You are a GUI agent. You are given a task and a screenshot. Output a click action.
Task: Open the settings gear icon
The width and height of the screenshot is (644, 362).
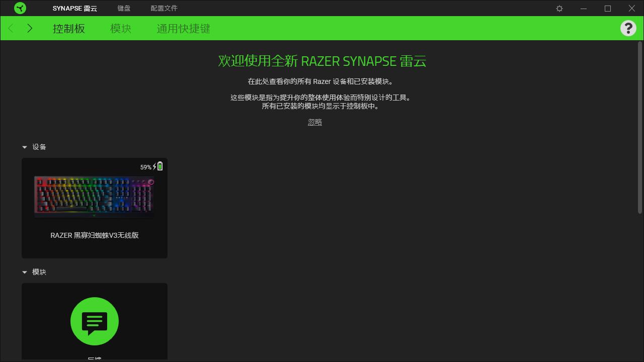pos(559,8)
